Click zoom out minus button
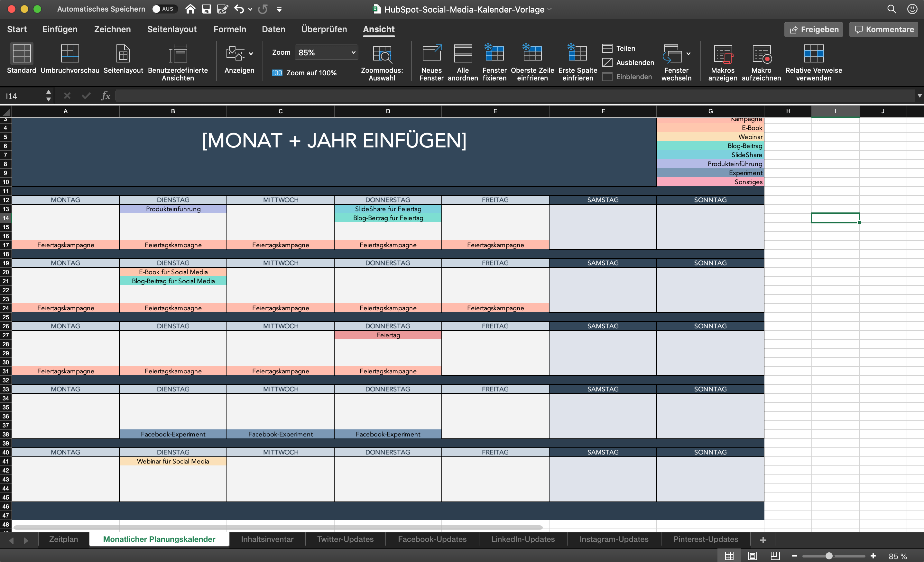Image resolution: width=924 pixels, height=562 pixels. coord(794,556)
